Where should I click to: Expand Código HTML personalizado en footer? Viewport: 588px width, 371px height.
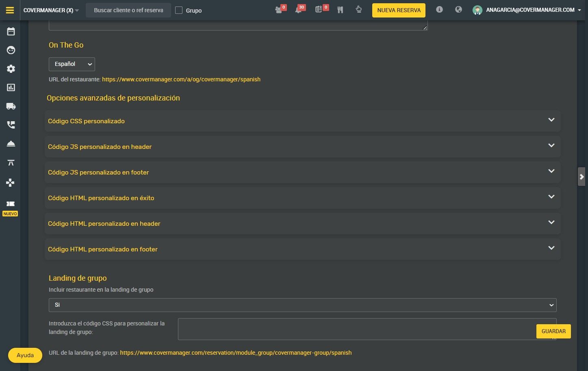pyautogui.click(x=303, y=249)
